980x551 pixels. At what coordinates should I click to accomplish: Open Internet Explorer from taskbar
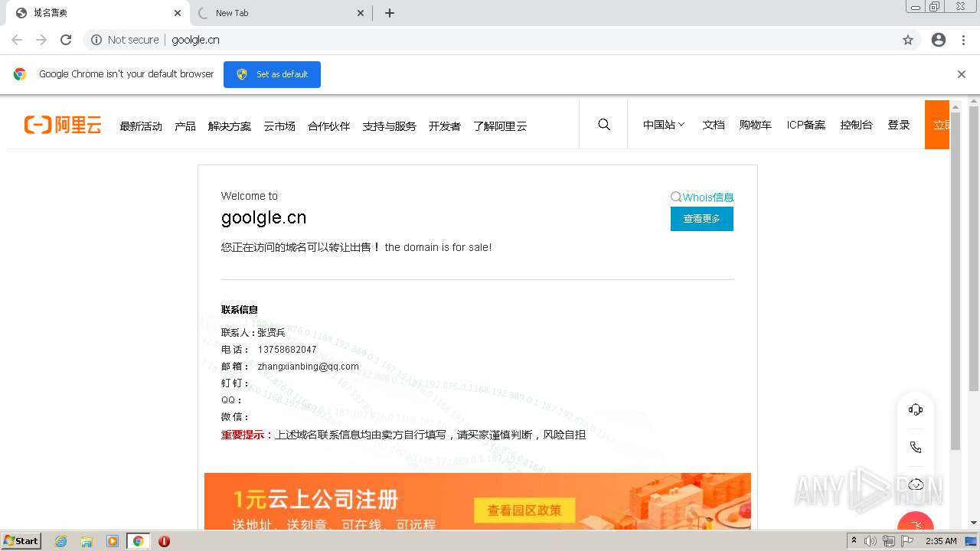61,541
